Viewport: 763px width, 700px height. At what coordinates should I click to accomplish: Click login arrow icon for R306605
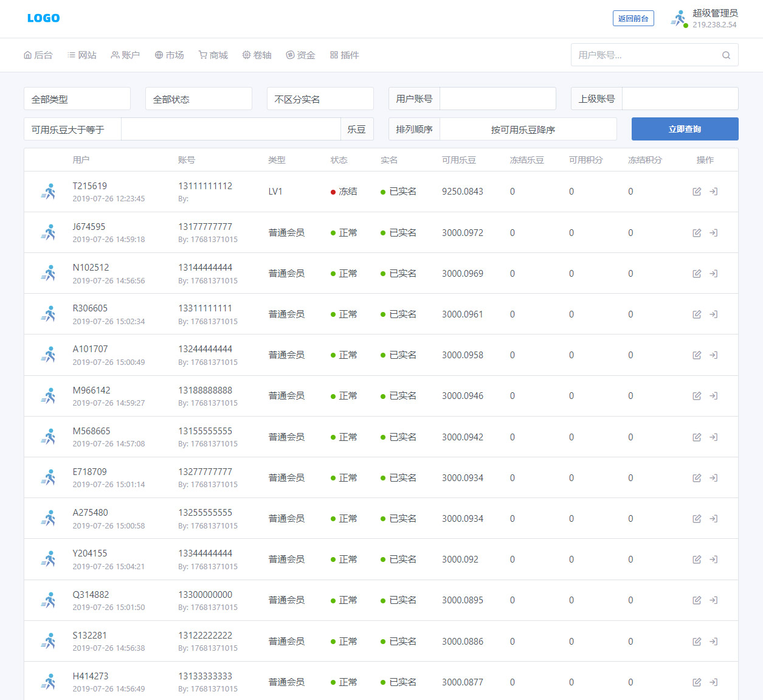714,314
